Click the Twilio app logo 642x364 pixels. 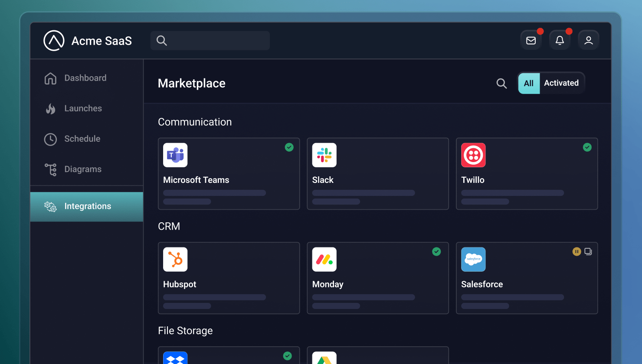point(473,155)
